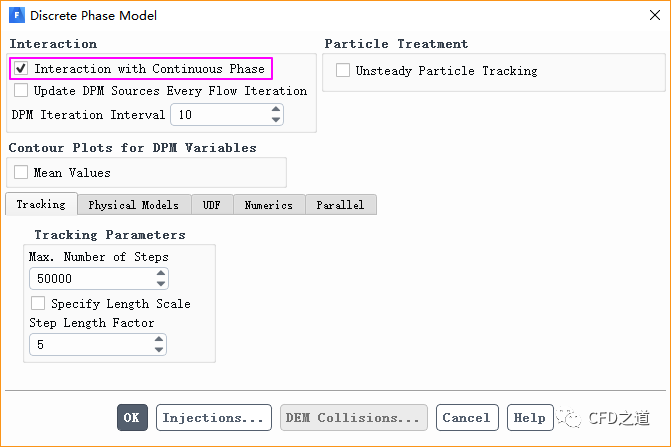This screenshot has width=671, height=447.
Task: Raise Step Length Factor with up arrow
Action: click(x=158, y=340)
